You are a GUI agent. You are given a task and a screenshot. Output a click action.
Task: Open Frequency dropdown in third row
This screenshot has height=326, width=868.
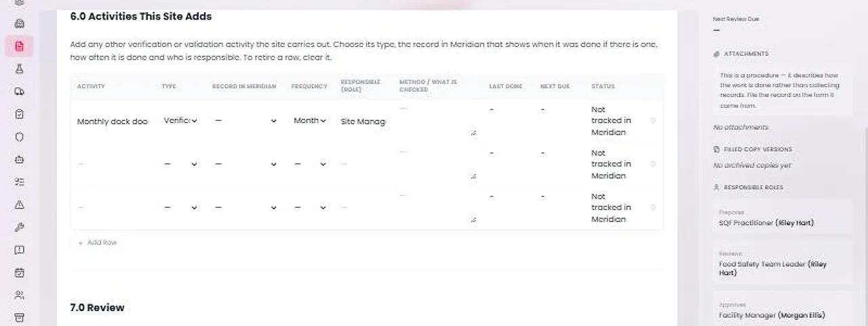(x=310, y=207)
